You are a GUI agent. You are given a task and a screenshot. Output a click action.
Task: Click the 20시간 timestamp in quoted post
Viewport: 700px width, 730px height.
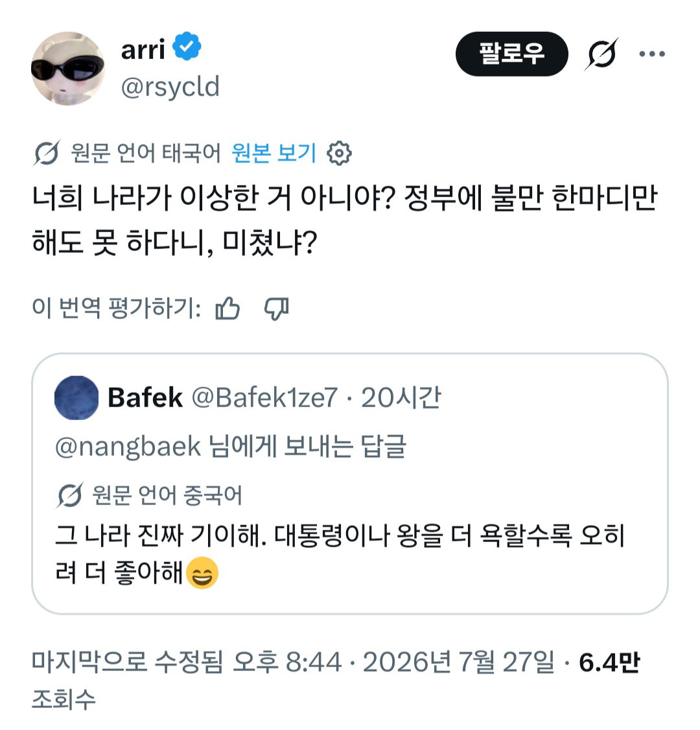point(401,398)
